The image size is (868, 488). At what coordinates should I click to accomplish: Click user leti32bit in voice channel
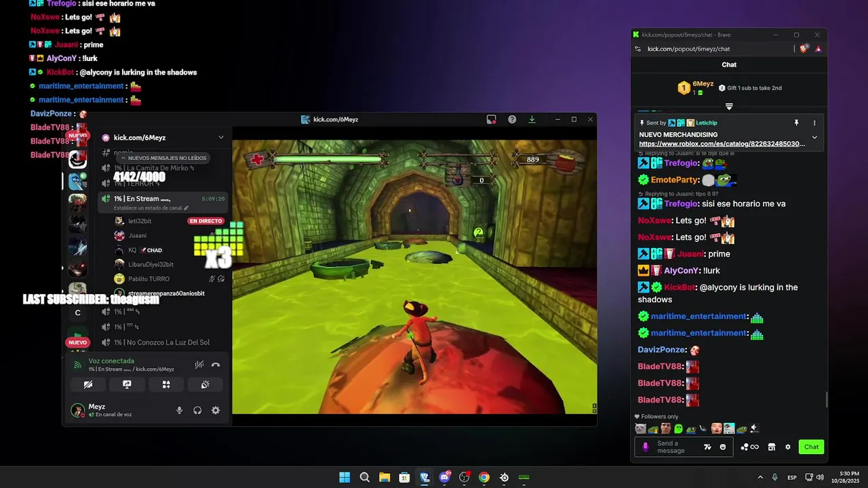pyautogui.click(x=140, y=221)
